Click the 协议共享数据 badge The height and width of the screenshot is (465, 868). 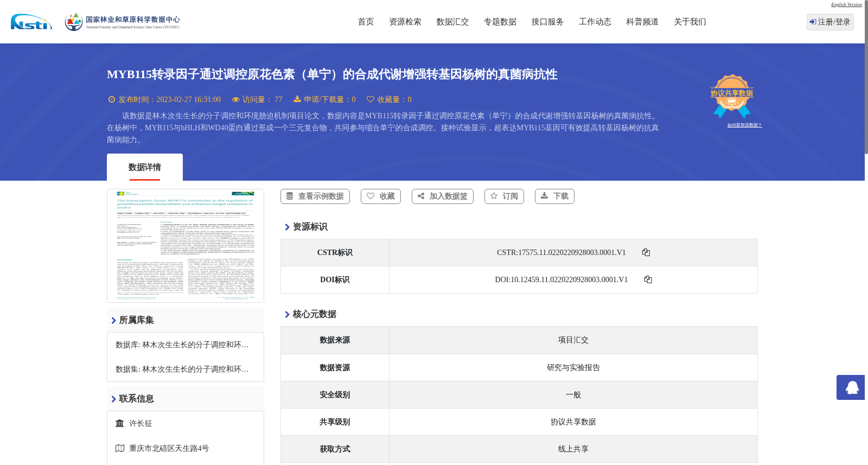pos(732,96)
